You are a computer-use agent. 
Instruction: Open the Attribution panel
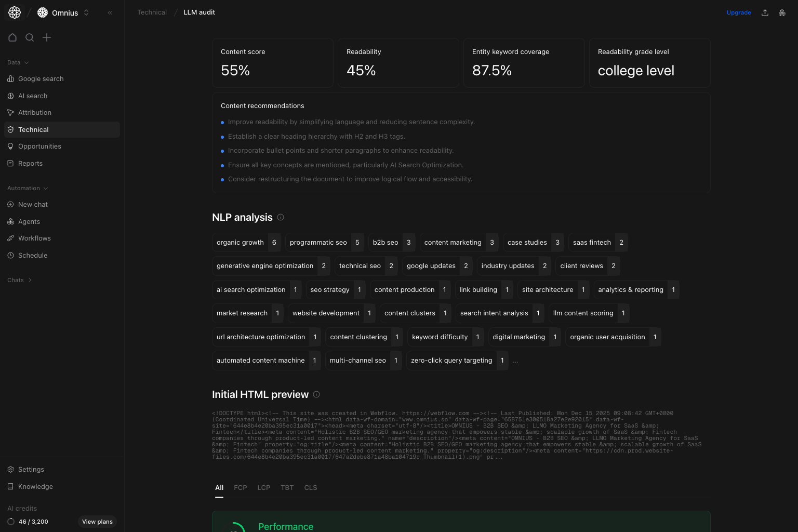coord(34,112)
